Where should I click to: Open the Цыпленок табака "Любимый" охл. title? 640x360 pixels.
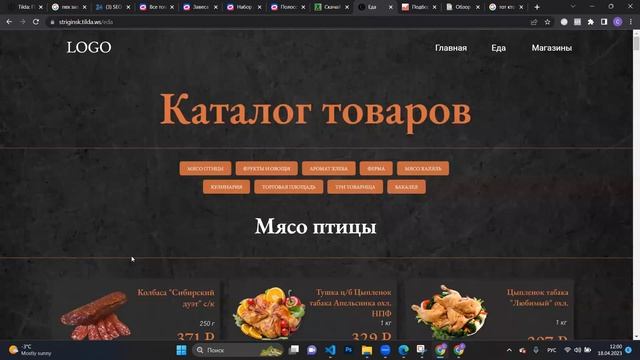coord(537,298)
